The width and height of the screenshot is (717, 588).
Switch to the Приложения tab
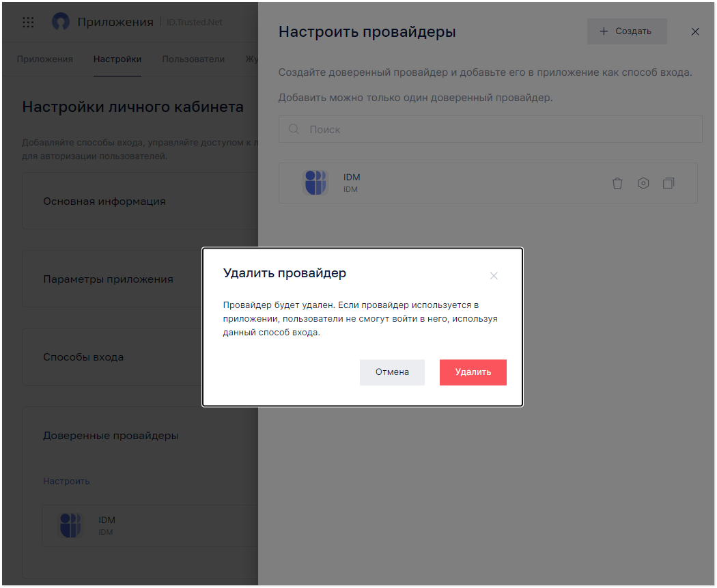(45, 59)
